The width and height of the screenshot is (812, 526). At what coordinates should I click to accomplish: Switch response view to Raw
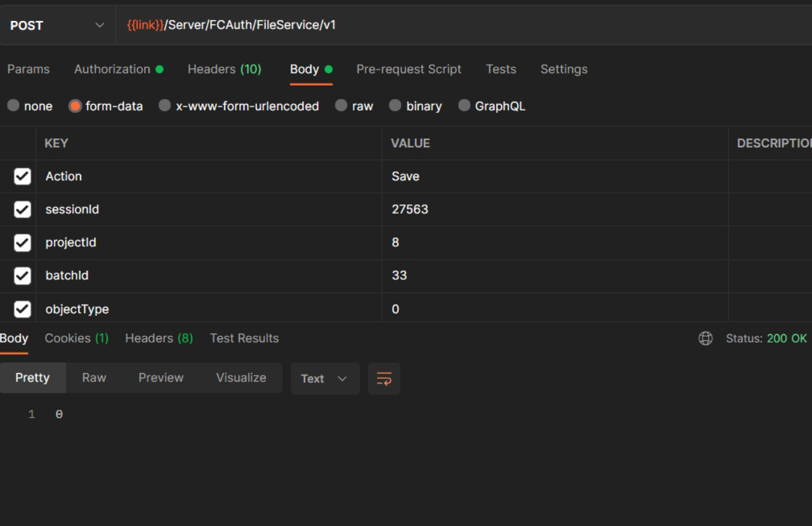pyautogui.click(x=94, y=378)
